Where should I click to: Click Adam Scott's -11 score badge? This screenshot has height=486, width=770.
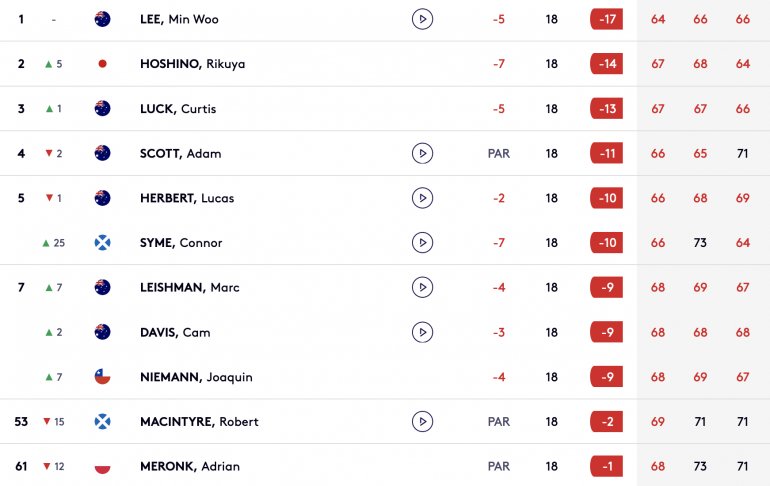click(606, 153)
